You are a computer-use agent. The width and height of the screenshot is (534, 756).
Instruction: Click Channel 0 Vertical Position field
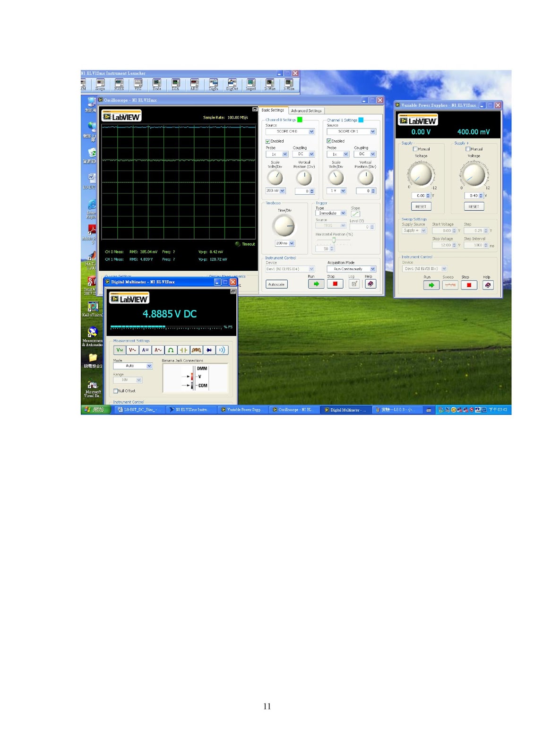coord(301,191)
